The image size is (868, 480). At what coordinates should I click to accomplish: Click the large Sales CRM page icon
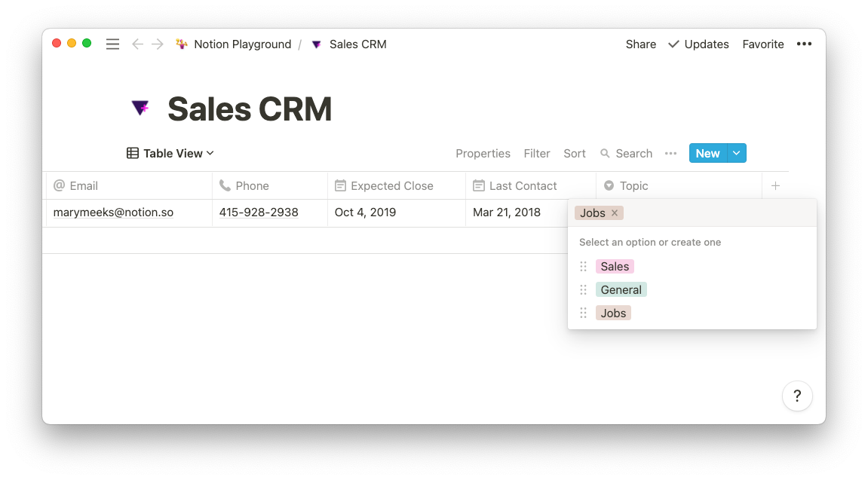140,107
